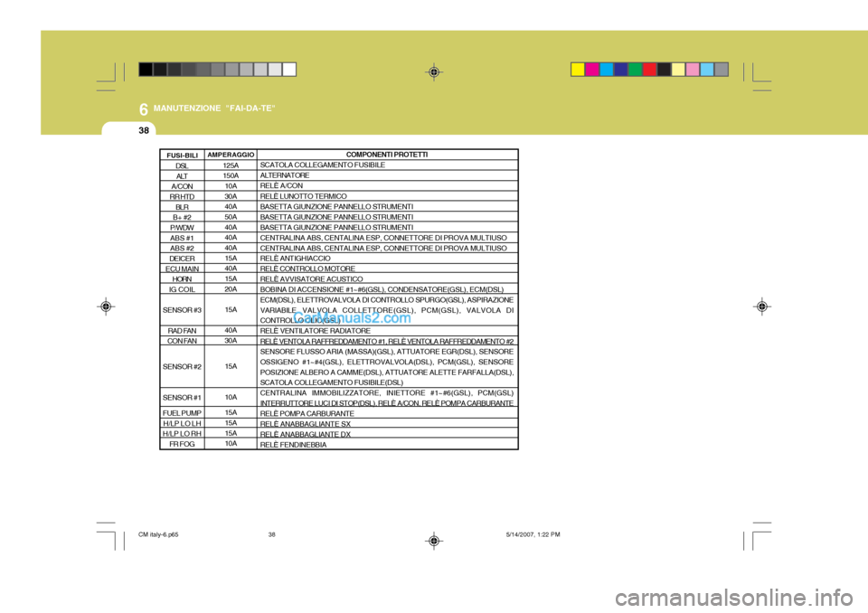
Task: Select the 'ECU MAIN' fuse cell
Action: pyautogui.click(x=182, y=269)
